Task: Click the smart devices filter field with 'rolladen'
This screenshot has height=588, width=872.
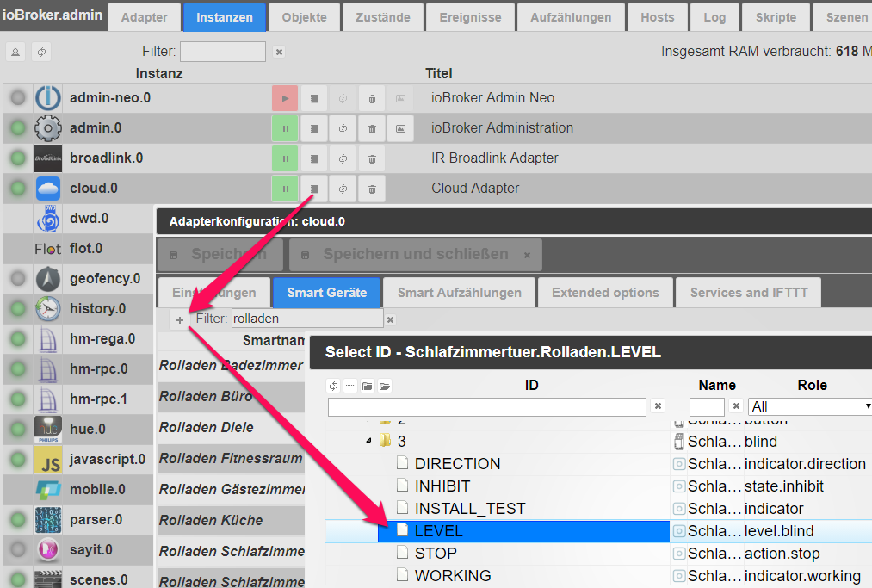Action: click(x=307, y=319)
